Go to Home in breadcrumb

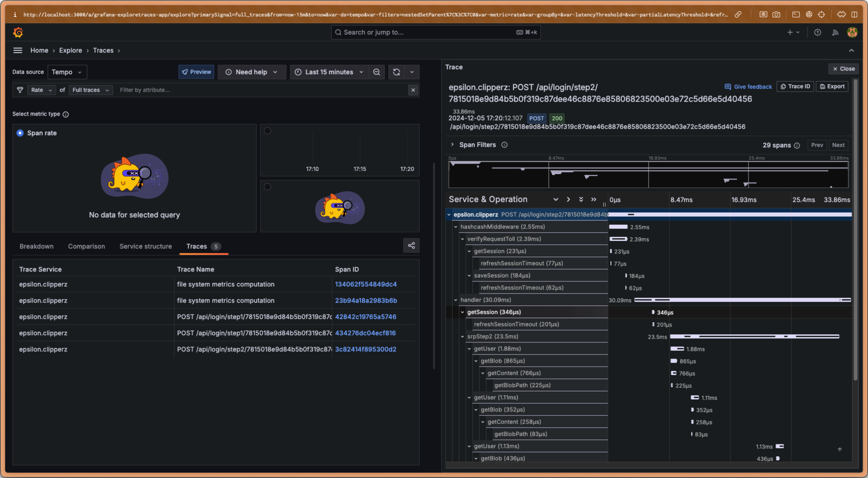pyautogui.click(x=39, y=50)
